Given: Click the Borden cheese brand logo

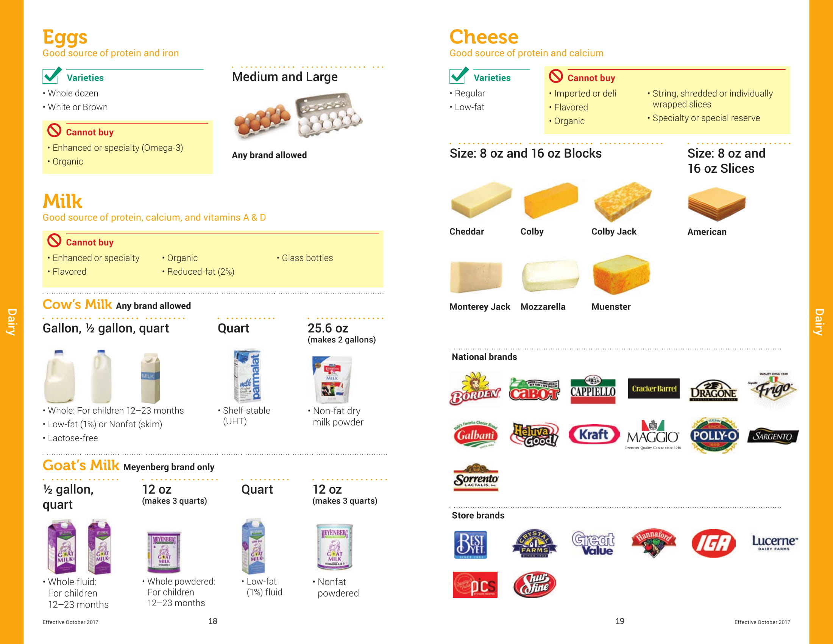Looking at the screenshot, I should tap(475, 388).
